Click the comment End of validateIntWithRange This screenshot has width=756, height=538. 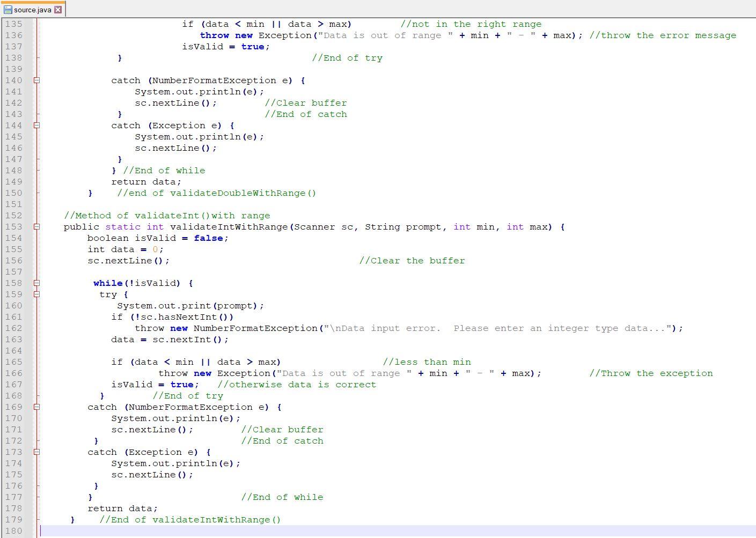(x=190, y=519)
